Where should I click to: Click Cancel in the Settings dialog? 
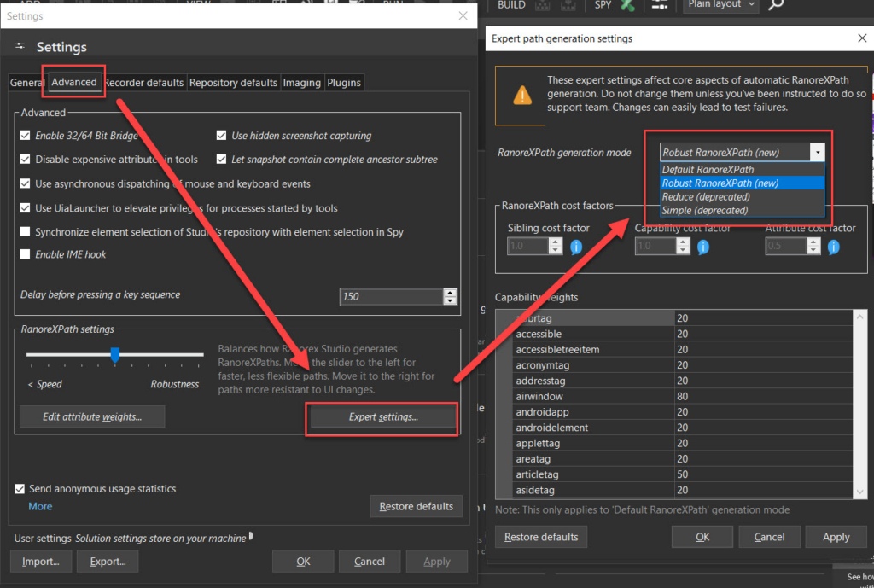pos(370,562)
